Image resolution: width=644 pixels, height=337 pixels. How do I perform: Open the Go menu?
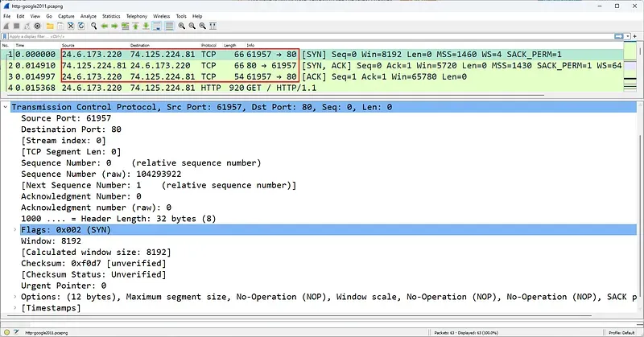pyautogui.click(x=49, y=16)
